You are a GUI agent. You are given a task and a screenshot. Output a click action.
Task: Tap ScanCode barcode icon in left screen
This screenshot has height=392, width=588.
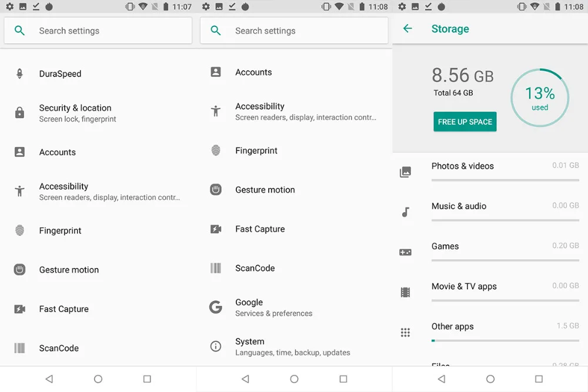click(19, 348)
